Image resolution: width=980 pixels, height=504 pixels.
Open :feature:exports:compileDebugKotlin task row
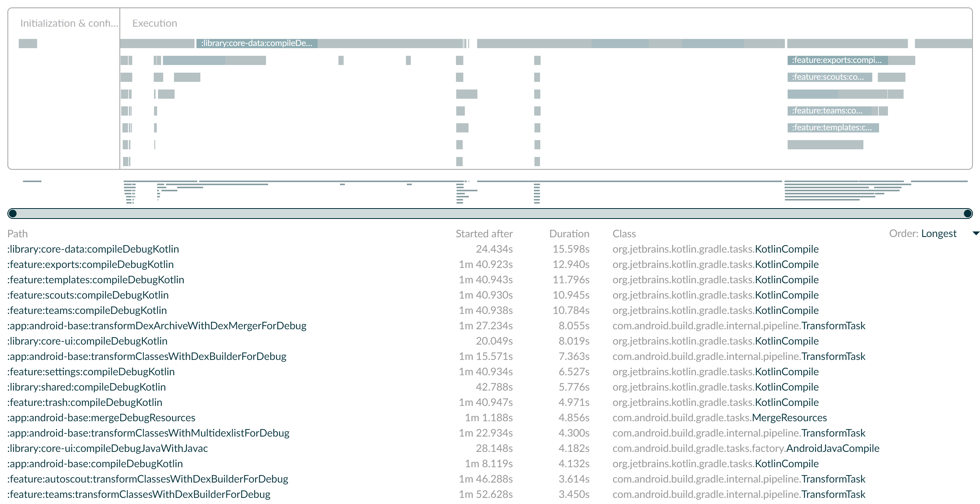(91, 265)
